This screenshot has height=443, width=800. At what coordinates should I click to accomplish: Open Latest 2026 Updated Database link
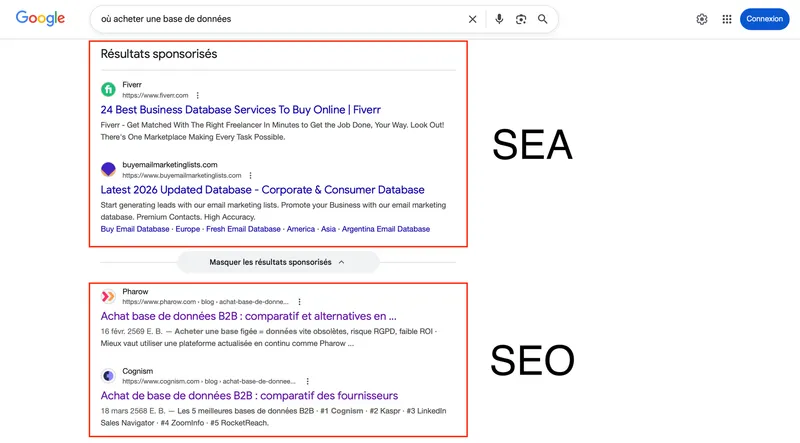click(262, 190)
